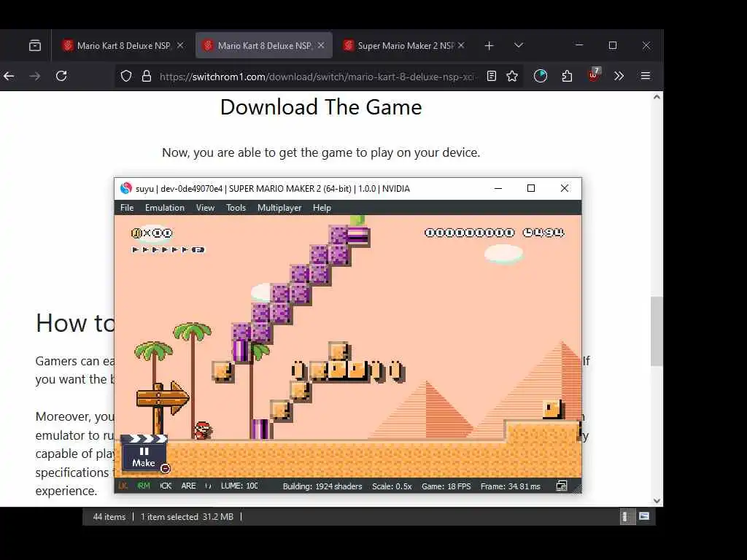Click the Scale: 0.5x status indicator
747x560 pixels.
point(392,486)
